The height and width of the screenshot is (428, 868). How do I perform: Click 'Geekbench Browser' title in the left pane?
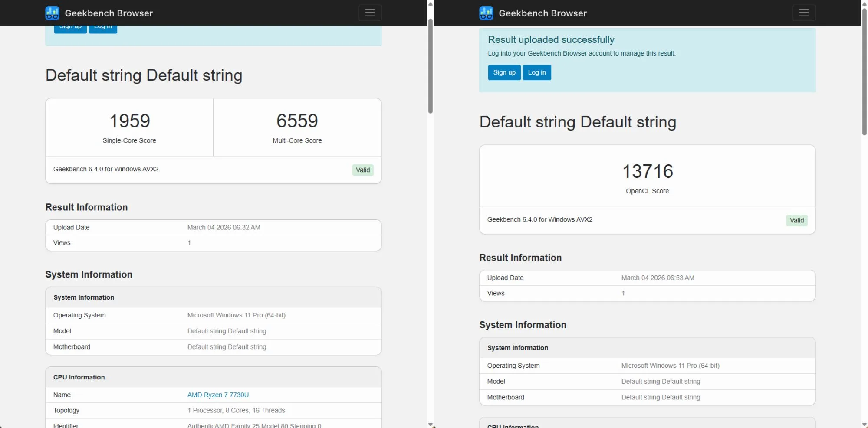[x=108, y=13]
